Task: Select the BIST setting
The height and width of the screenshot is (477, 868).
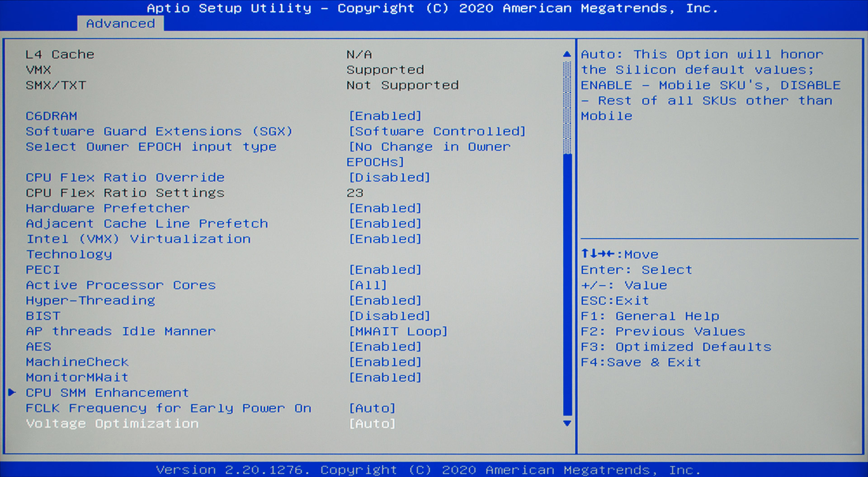Action: click(43, 316)
